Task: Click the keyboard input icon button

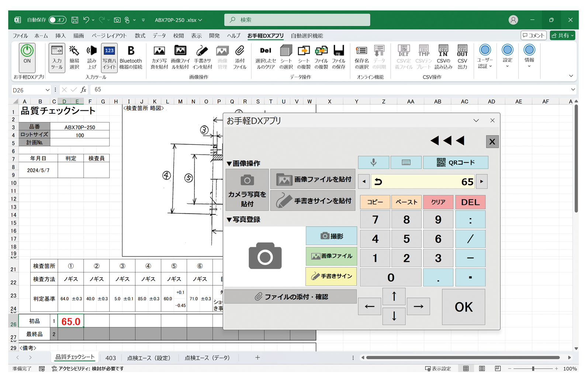Action: coord(406,162)
